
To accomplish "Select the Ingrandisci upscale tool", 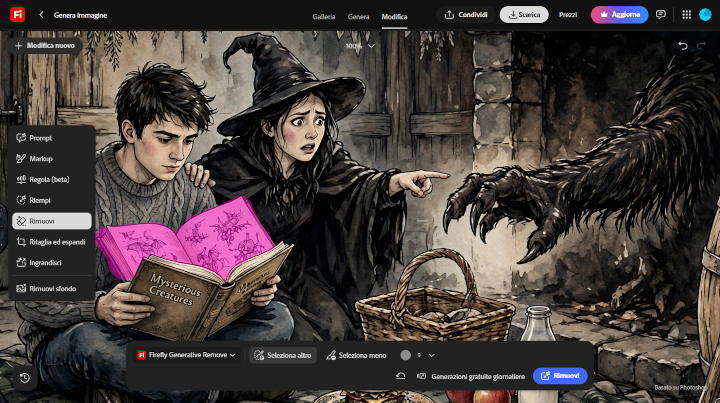I will [x=51, y=263].
